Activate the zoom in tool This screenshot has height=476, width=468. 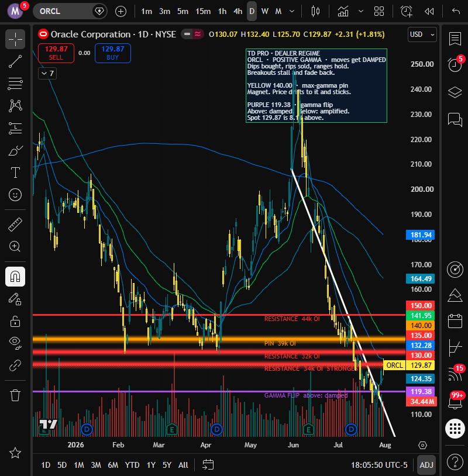click(x=15, y=246)
